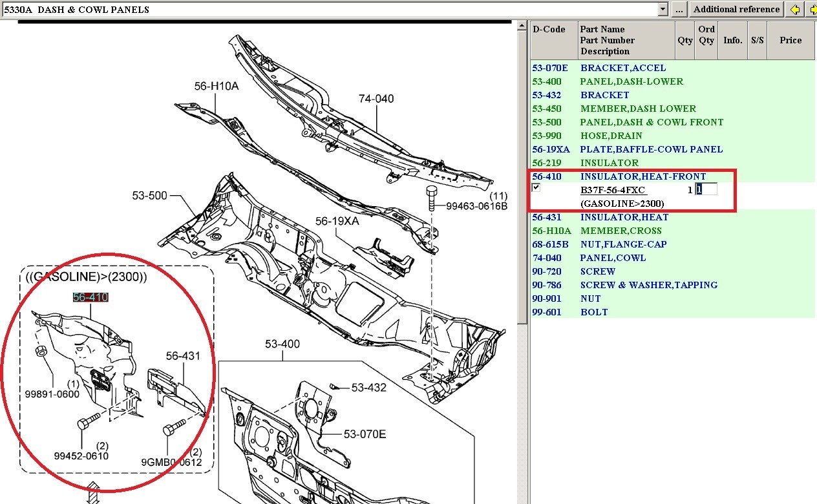The image size is (817, 504).
Task: Click the ellipsis browse button
Action: point(678,10)
